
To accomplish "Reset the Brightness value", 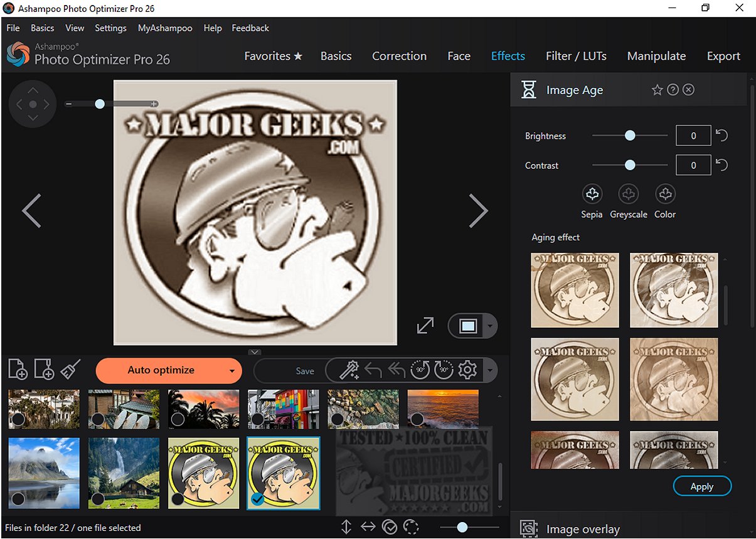I will pyautogui.click(x=722, y=136).
